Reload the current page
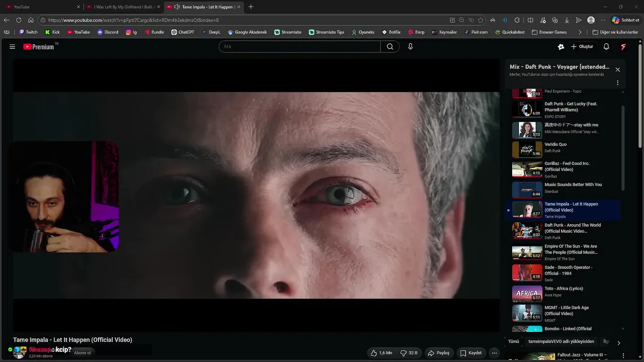The height and width of the screenshot is (362, 644). 19,20
